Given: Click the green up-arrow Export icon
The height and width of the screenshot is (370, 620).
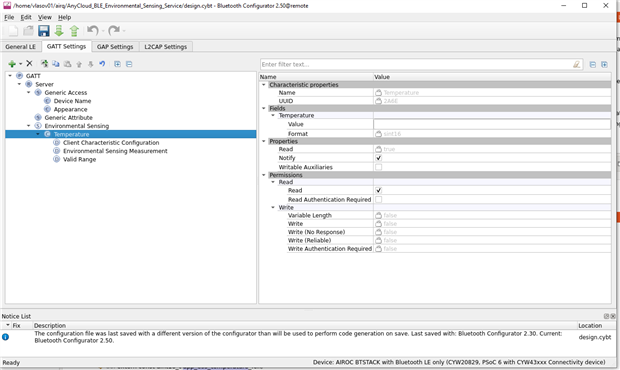Looking at the screenshot, I should (74, 30).
